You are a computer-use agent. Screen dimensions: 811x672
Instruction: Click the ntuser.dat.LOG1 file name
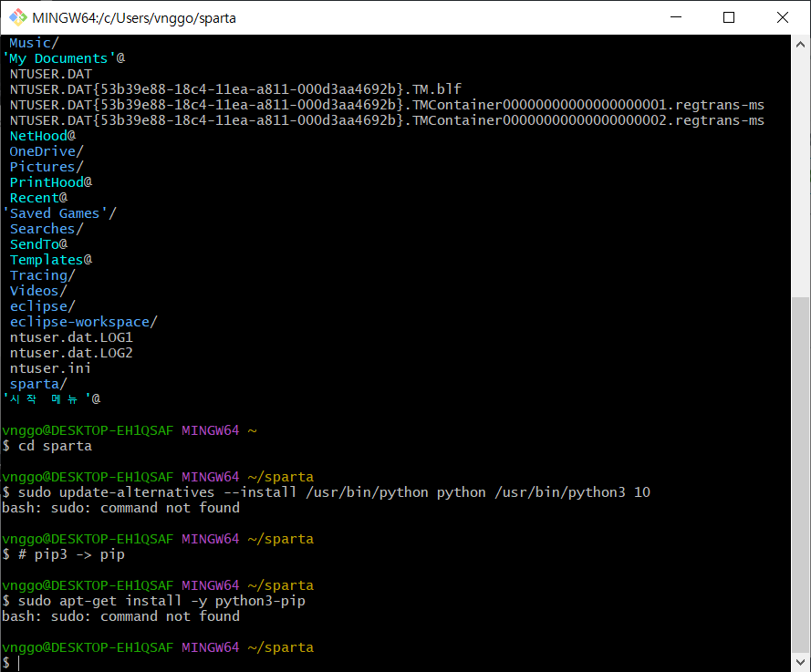71,337
